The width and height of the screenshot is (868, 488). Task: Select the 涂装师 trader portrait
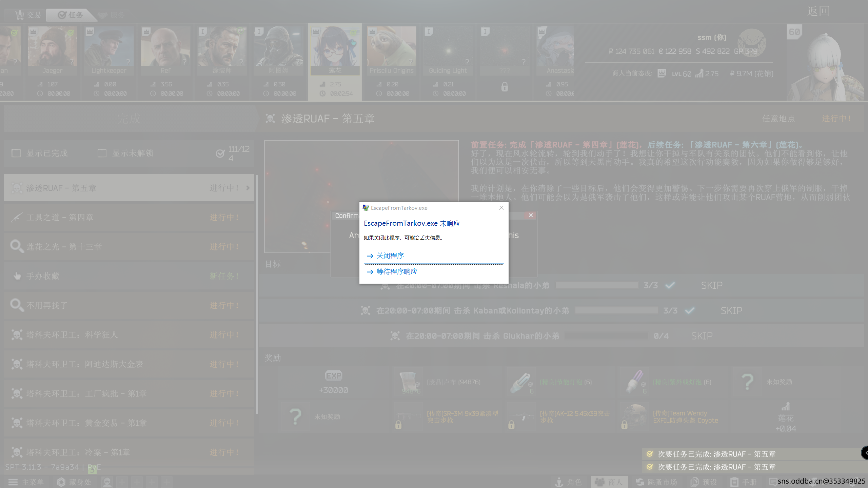222,46
